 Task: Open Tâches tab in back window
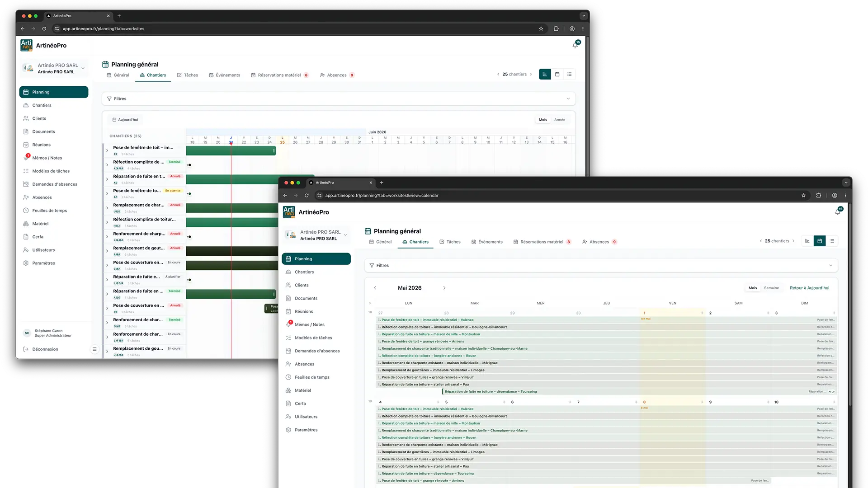pyautogui.click(x=188, y=75)
